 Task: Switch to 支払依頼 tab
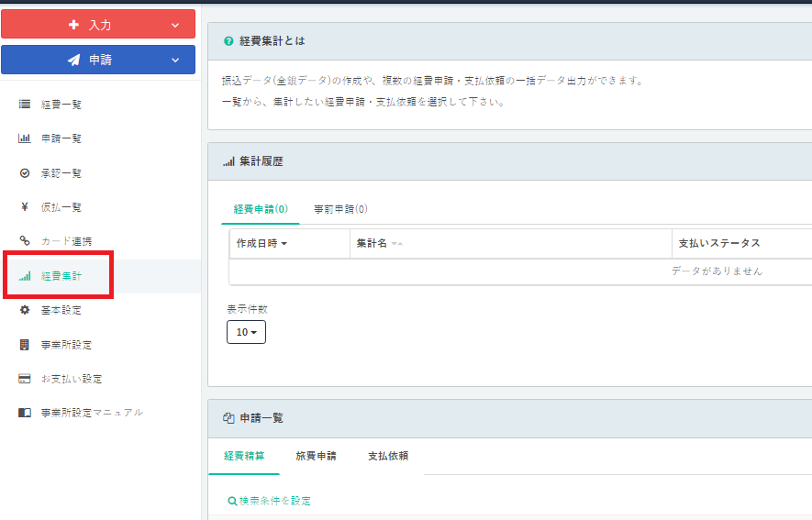click(388, 456)
